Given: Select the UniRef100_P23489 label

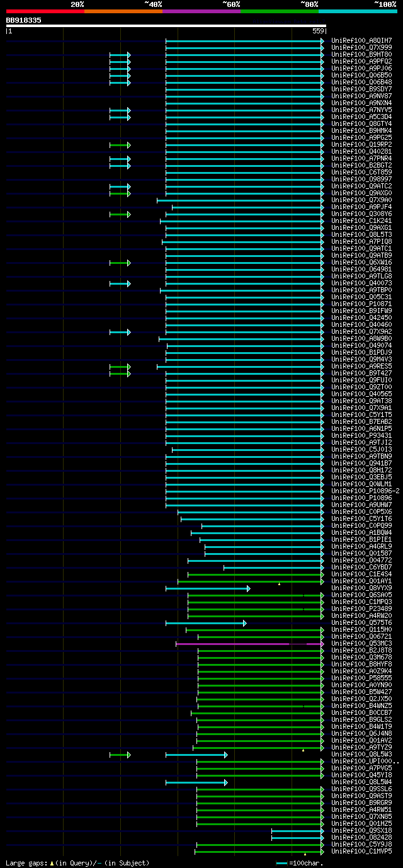Looking at the screenshot, I should click(362, 608).
